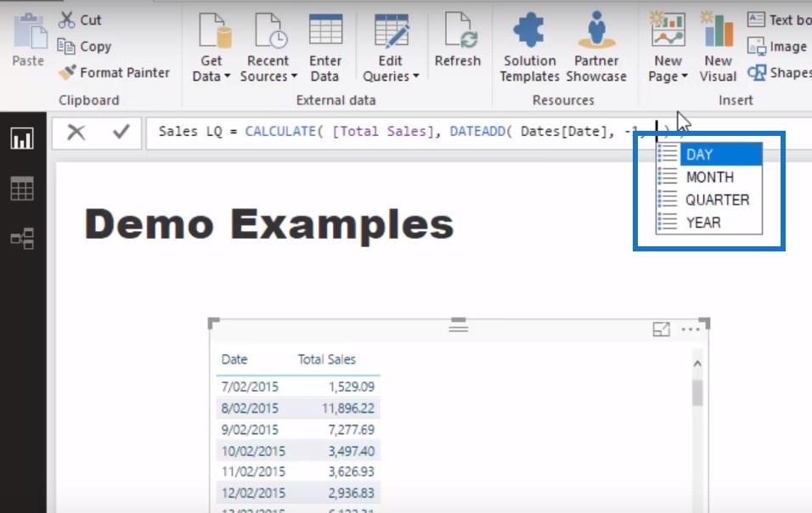Enable Focus mode on the table visual
This screenshot has width=812, height=513.
tap(662, 330)
